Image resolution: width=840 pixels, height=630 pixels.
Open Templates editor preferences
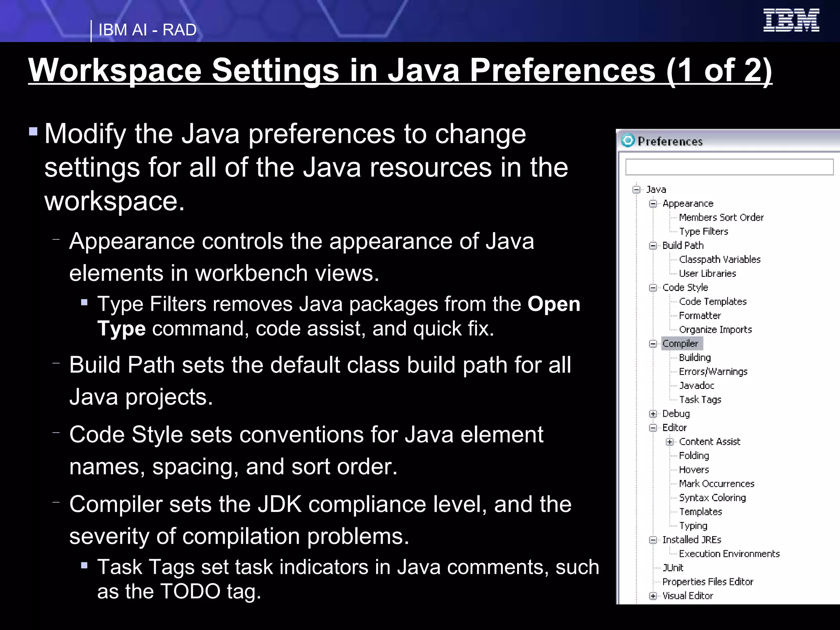coord(700,511)
